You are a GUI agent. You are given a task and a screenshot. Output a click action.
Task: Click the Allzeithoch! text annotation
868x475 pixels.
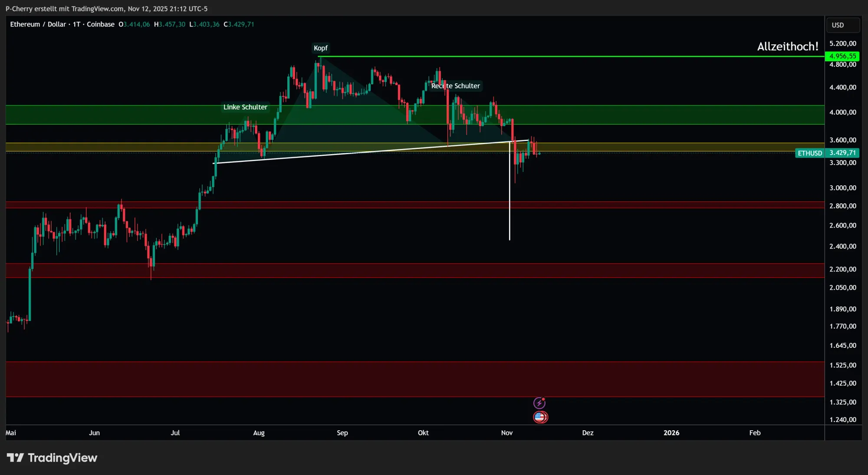point(788,46)
